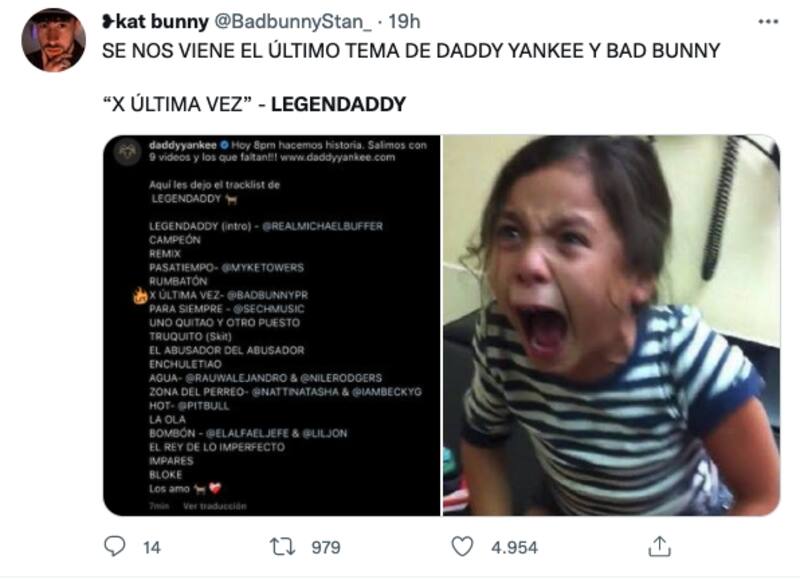Click the Ver traducción text
800x579 pixels.
click(x=214, y=506)
